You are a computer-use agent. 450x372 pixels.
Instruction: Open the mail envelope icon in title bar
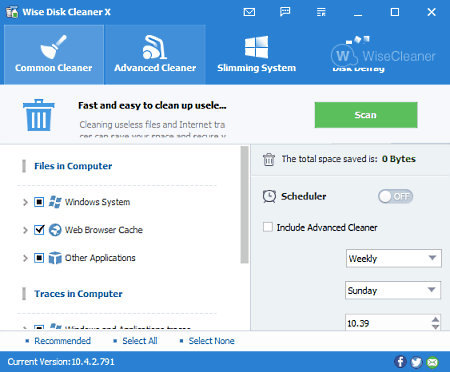[x=249, y=12]
